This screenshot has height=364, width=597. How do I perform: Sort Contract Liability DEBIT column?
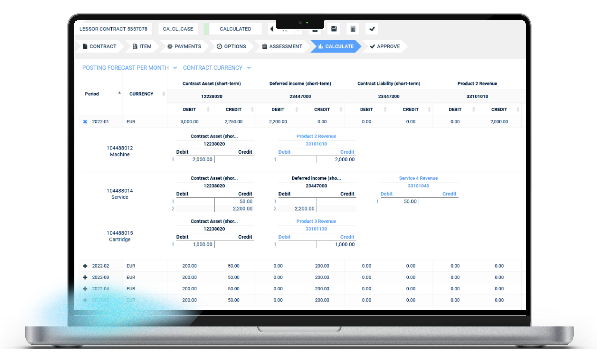(385, 109)
